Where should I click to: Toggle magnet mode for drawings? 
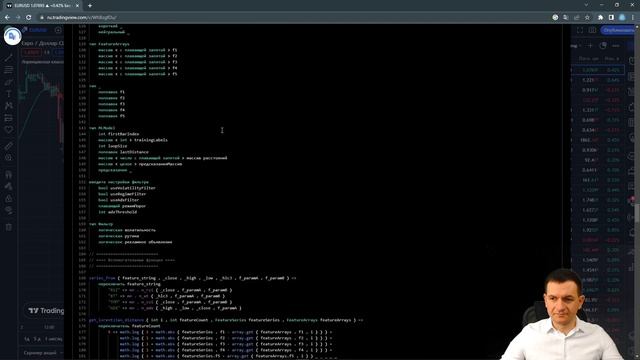[9, 174]
